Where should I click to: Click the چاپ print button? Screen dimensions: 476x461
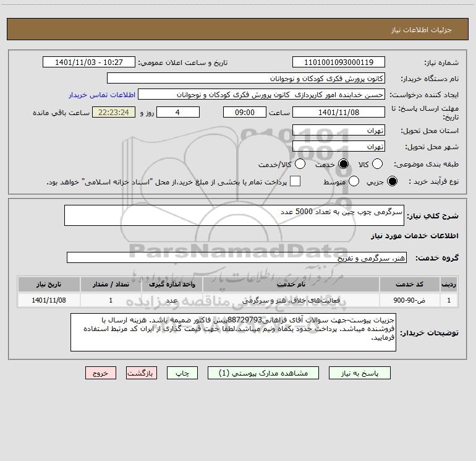182,373
